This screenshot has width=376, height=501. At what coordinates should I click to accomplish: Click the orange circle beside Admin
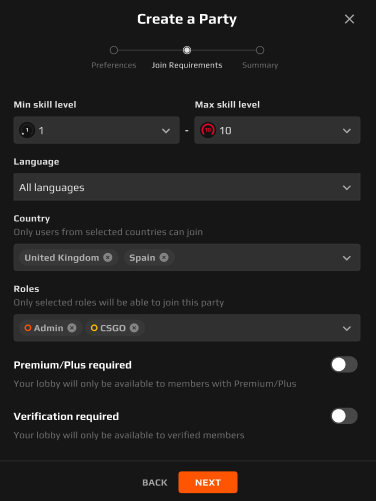[x=28, y=328]
